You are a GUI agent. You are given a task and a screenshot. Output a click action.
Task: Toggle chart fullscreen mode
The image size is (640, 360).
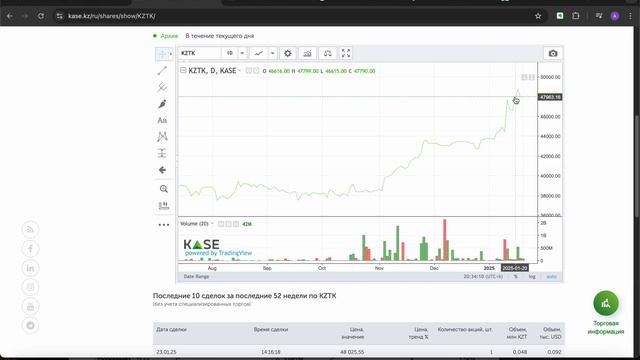coord(346,53)
